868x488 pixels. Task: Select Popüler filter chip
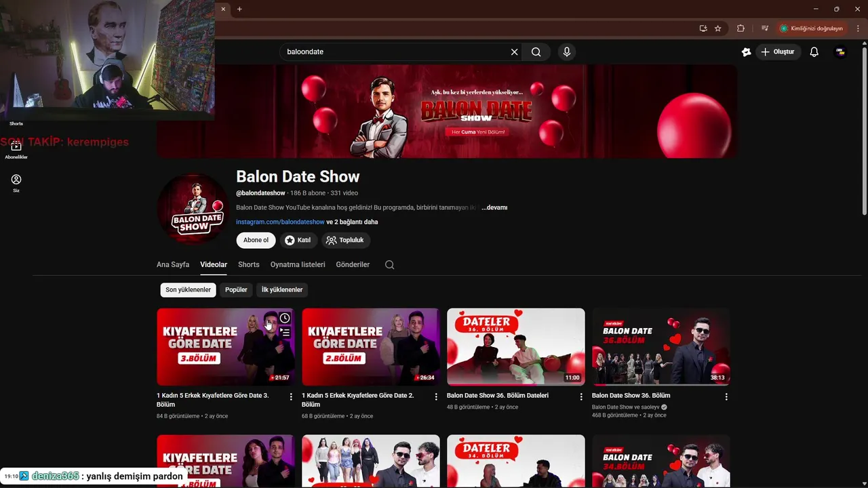[x=236, y=289]
